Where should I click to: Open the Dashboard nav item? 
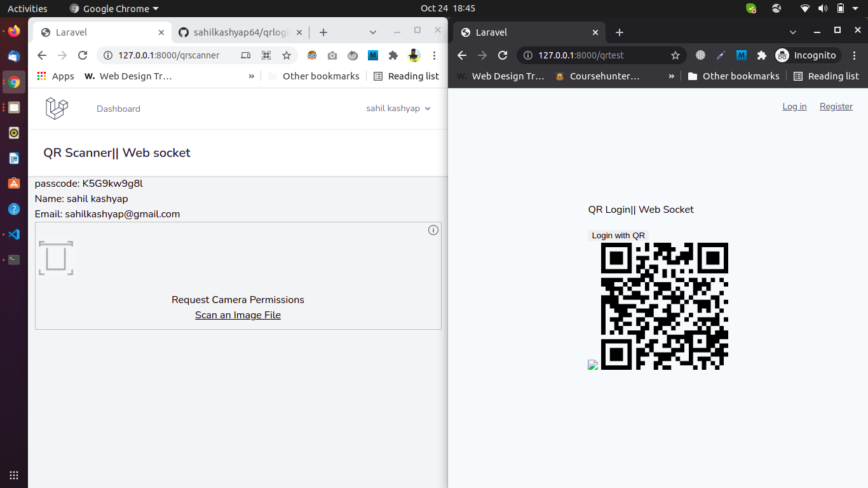[x=118, y=109]
